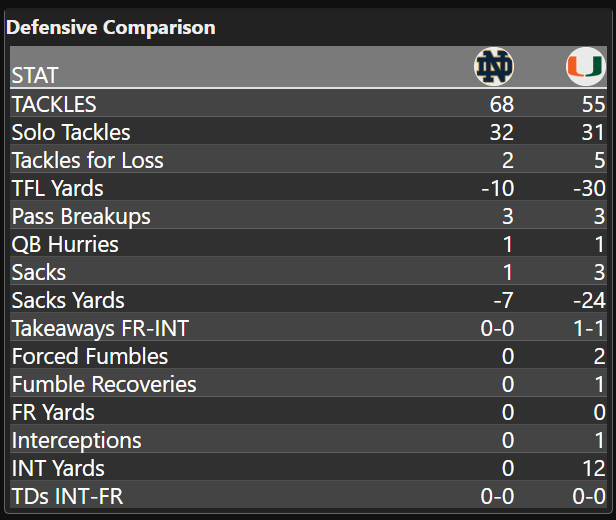
Task: Select the Tackles for Loss label
Action: [x=87, y=160]
